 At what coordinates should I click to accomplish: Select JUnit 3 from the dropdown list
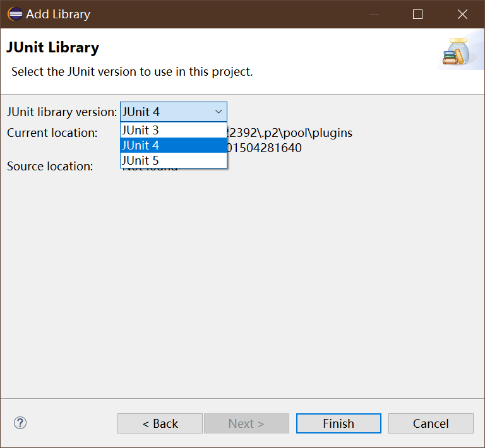[x=174, y=130]
